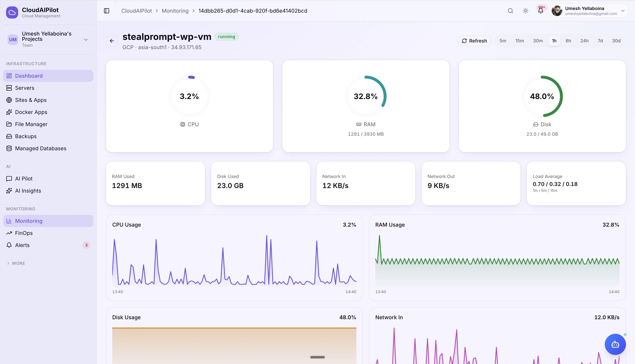Image resolution: width=635 pixels, height=364 pixels.
Task: Open Servers in the sidebar
Action: coord(48,88)
